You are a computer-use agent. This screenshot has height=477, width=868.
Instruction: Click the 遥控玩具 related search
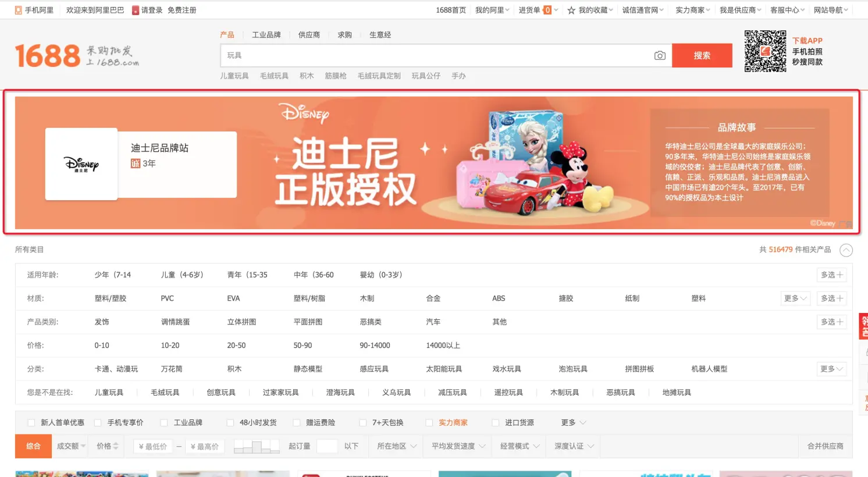pyautogui.click(x=508, y=393)
